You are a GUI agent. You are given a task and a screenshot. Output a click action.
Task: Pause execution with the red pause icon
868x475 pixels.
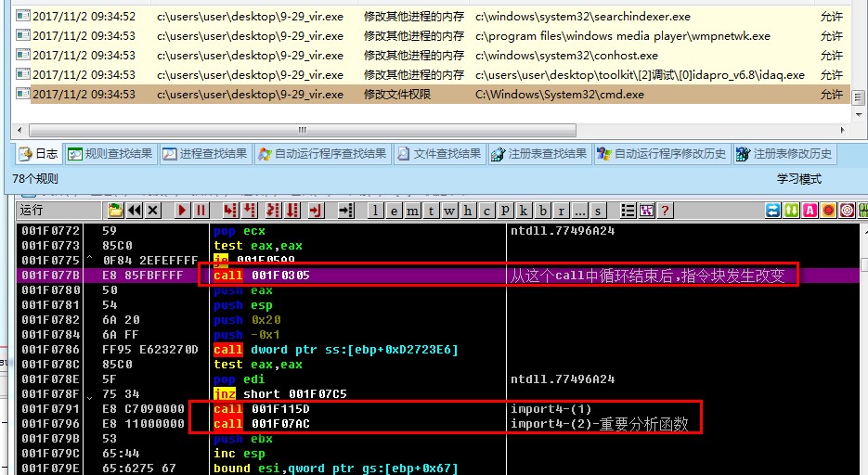pyautogui.click(x=201, y=211)
